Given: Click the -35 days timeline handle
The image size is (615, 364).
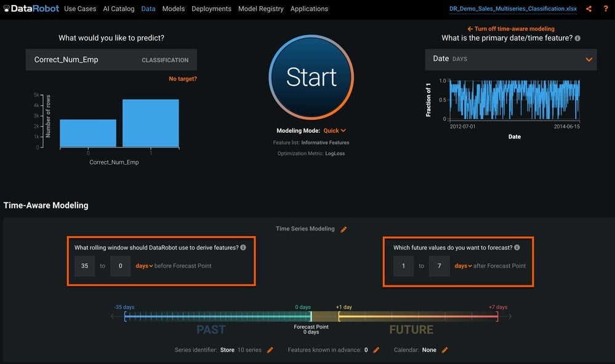Looking at the screenshot, I should (x=125, y=316).
